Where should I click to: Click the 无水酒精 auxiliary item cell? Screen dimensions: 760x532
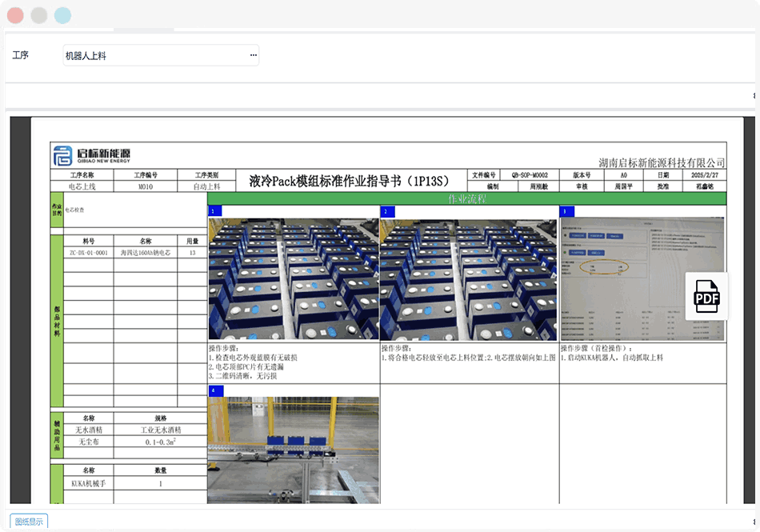tap(89, 430)
